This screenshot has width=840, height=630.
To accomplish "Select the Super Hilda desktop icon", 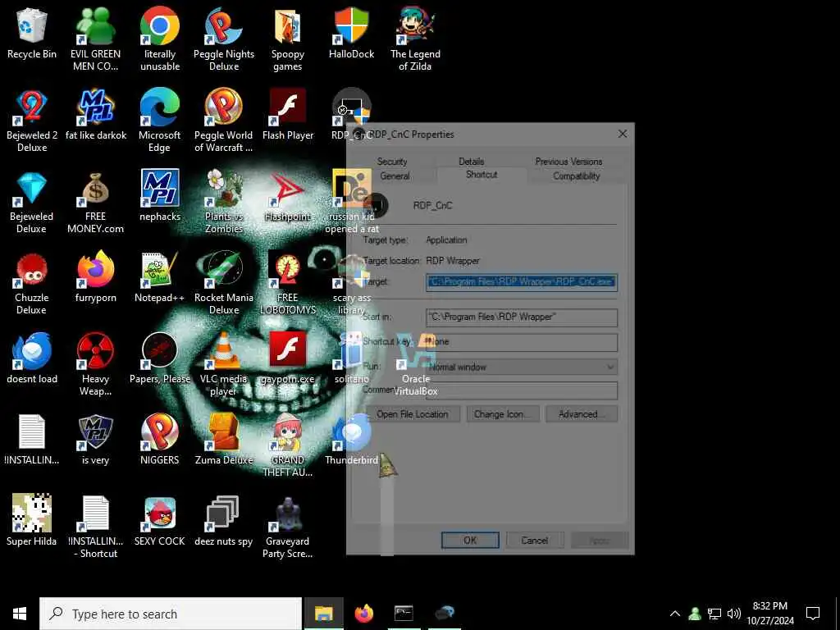I will click(32, 520).
